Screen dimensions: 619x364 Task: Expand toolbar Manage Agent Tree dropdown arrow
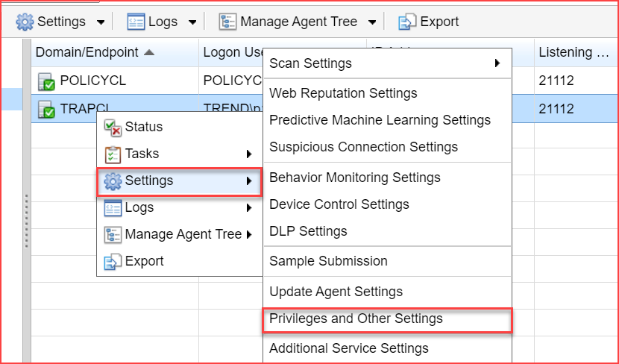[372, 22]
